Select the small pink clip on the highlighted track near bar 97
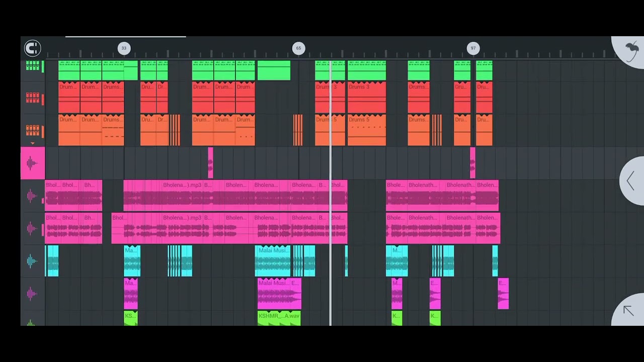 click(472, 163)
